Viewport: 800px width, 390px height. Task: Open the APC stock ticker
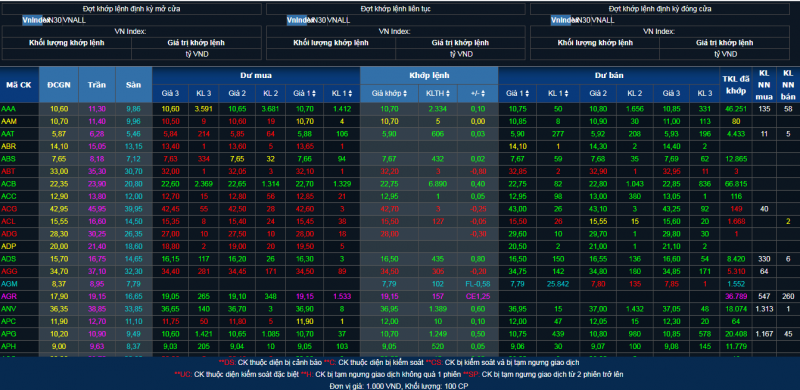click(8, 321)
